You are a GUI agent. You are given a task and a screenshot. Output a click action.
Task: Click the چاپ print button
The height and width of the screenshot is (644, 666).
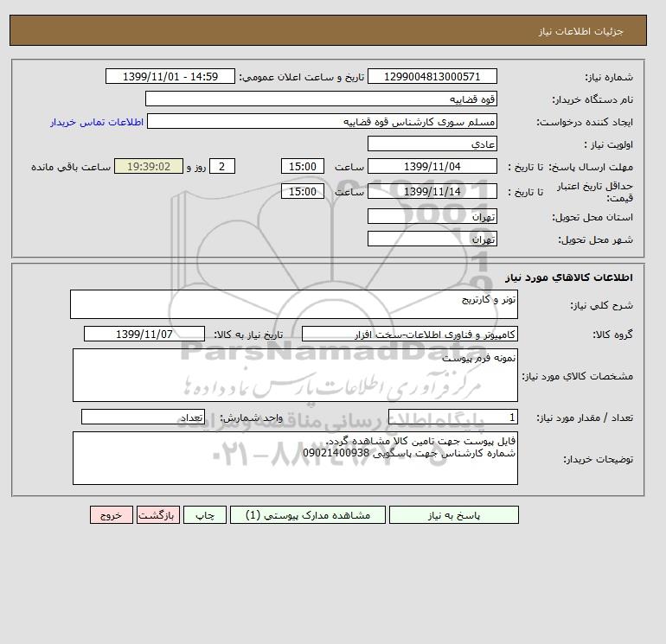(205, 515)
